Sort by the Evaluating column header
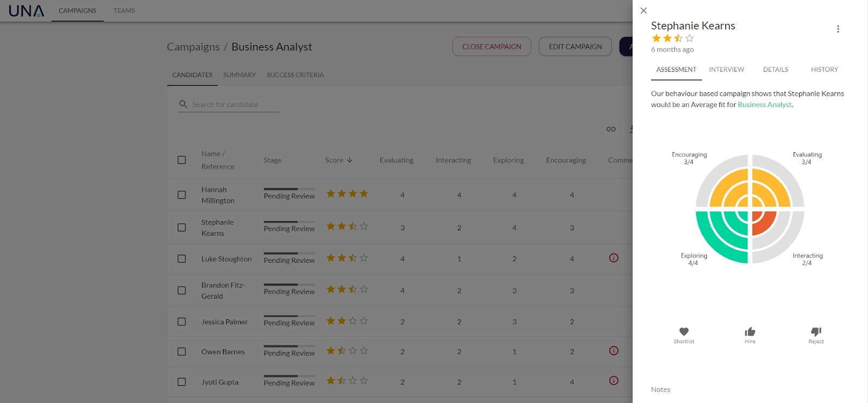This screenshot has width=868, height=403. coord(396,160)
